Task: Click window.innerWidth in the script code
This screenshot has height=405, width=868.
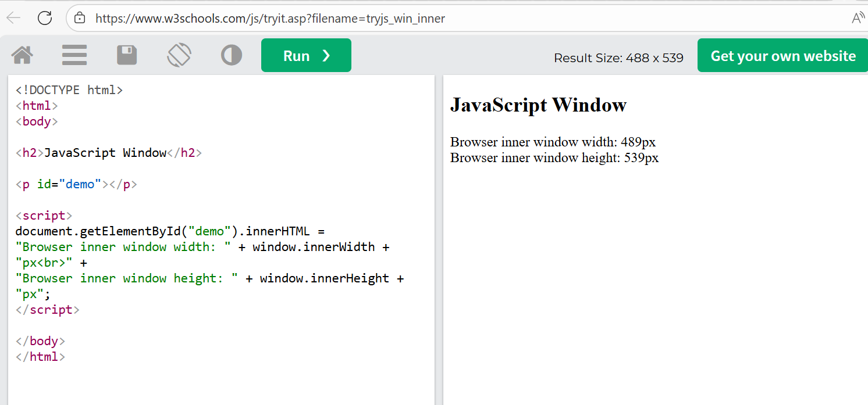Action: 314,247
